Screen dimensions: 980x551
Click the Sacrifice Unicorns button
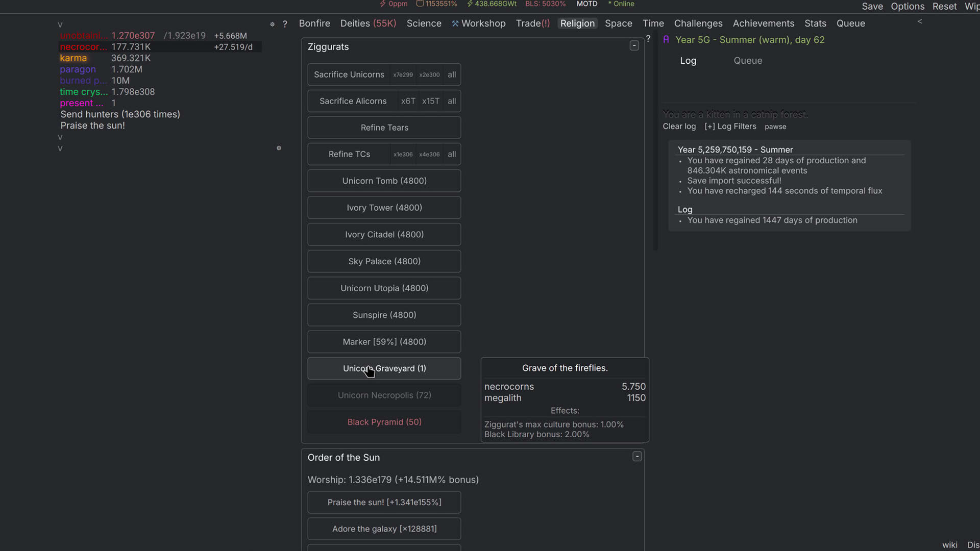(349, 74)
